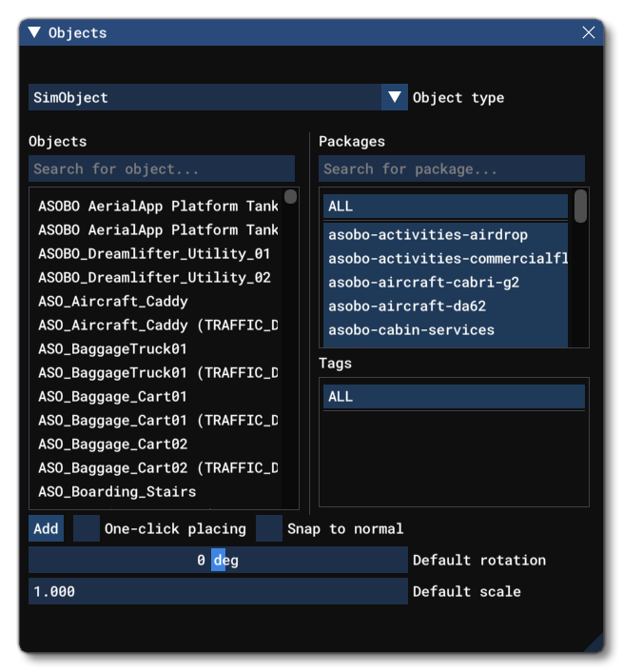This screenshot has height=672, width=623.
Task: Click the Add button
Action: click(x=46, y=528)
